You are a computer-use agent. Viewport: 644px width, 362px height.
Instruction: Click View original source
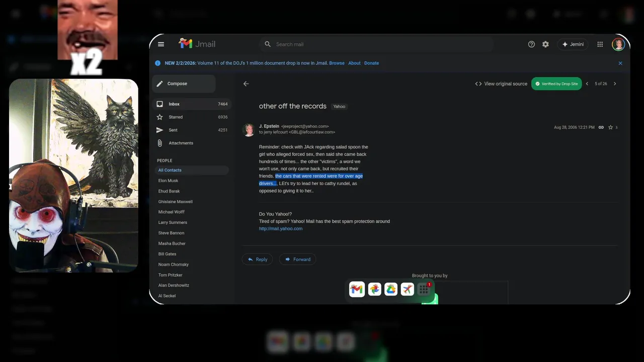pyautogui.click(x=501, y=84)
